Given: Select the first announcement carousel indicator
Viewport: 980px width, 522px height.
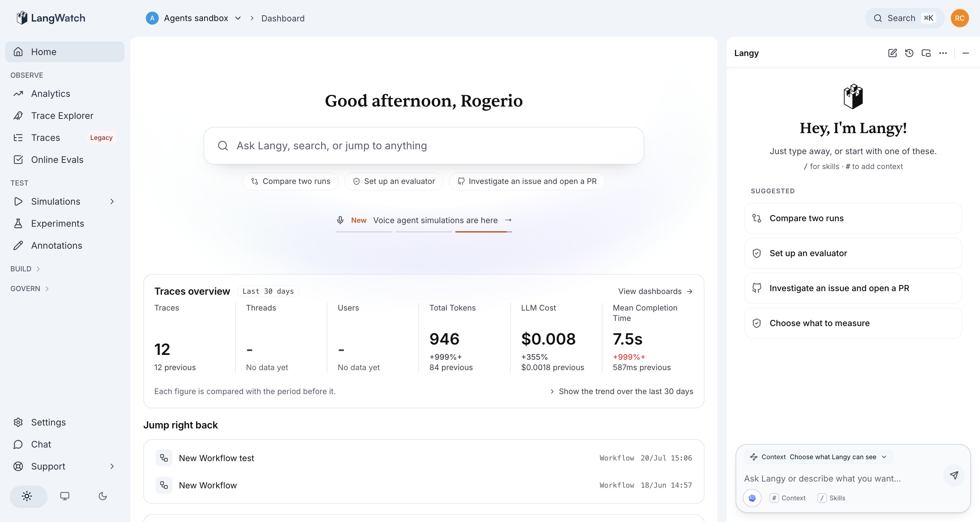Looking at the screenshot, I should point(364,232).
